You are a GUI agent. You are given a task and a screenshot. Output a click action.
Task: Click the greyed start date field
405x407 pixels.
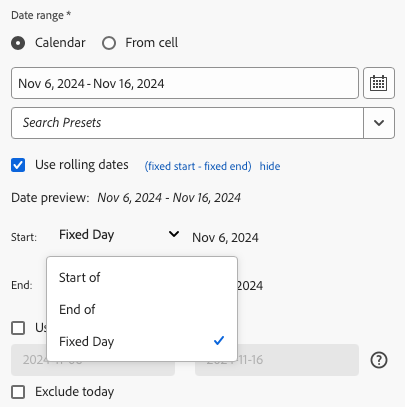click(93, 360)
